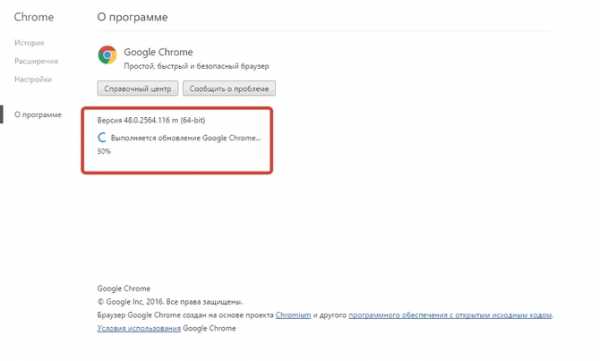Click the Google Chrome heading beside logo
600x361 pixels.
[158, 52]
